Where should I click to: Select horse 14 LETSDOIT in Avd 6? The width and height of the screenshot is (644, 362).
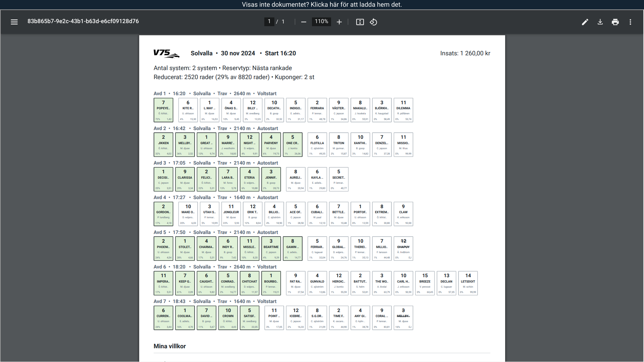pyautogui.click(x=468, y=283)
